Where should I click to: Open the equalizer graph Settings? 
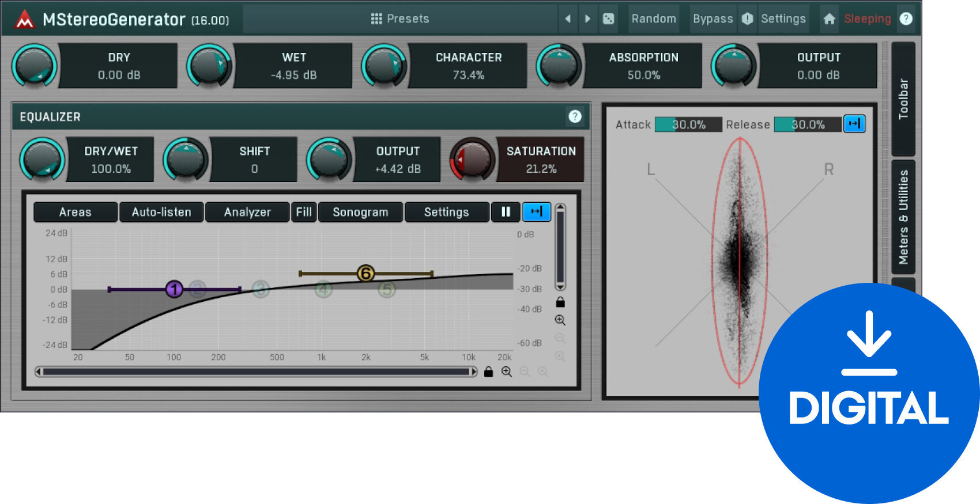[447, 212]
